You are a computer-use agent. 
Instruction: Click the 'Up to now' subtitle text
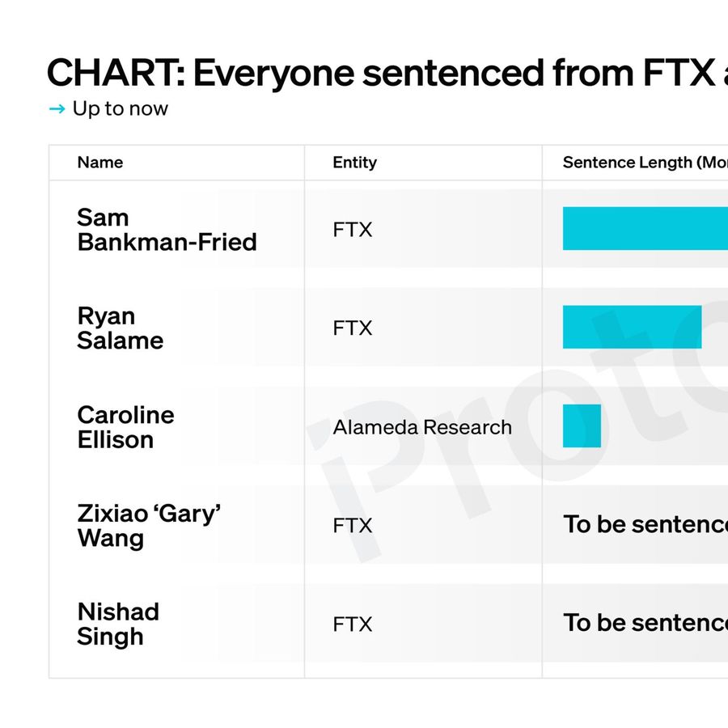[120, 109]
